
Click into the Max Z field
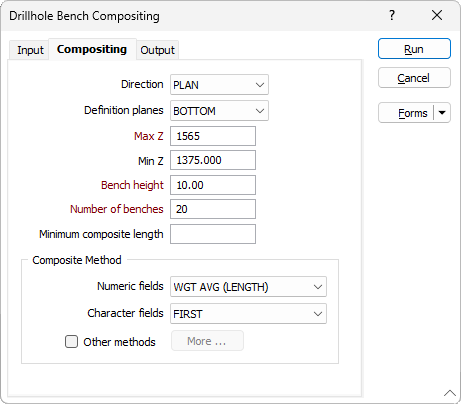pos(213,136)
